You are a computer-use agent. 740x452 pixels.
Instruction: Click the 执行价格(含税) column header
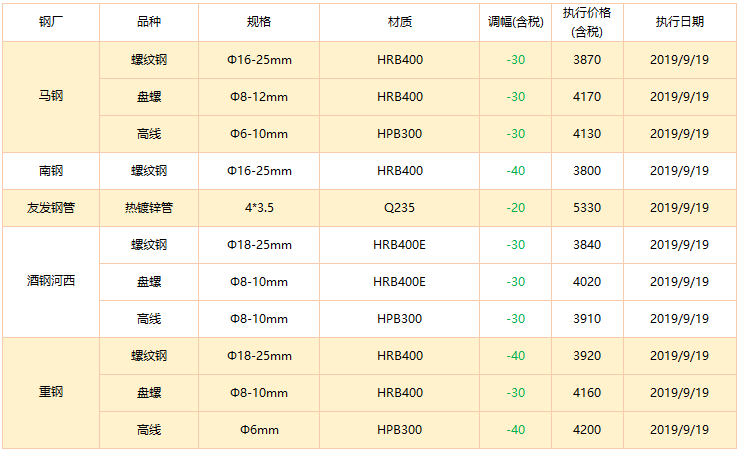587,22
